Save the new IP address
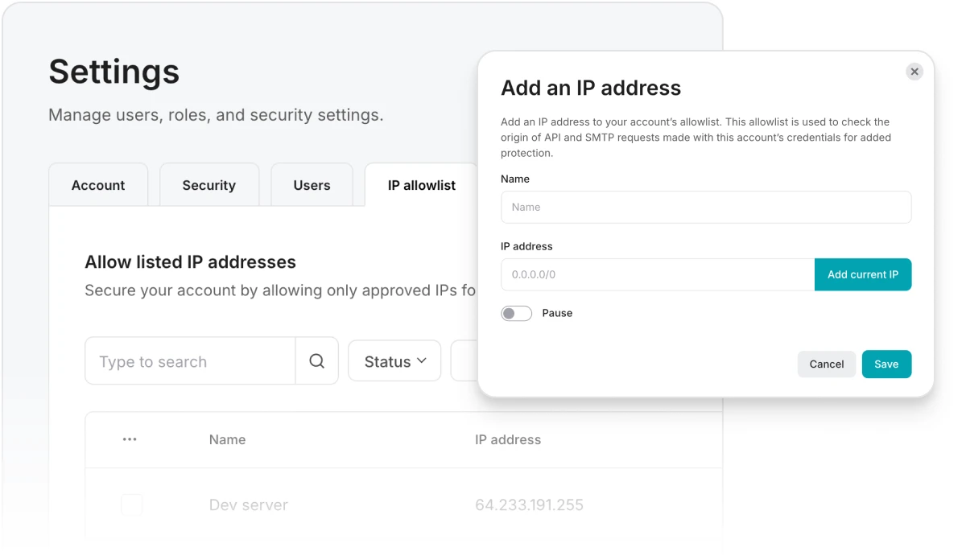This screenshot has height=560, width=966. (x=886, y=364)
